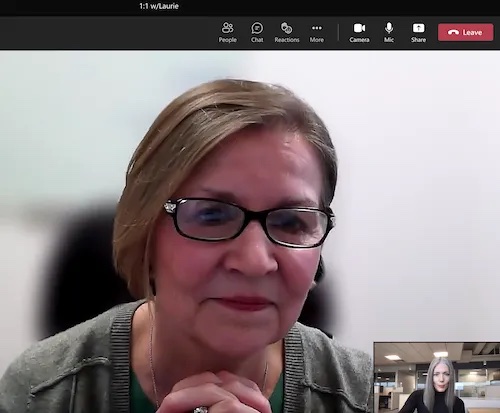The image size is (500, 413).
Task: Click the hang-up phone icon in Leave
Action: click(x=453, y=32)
